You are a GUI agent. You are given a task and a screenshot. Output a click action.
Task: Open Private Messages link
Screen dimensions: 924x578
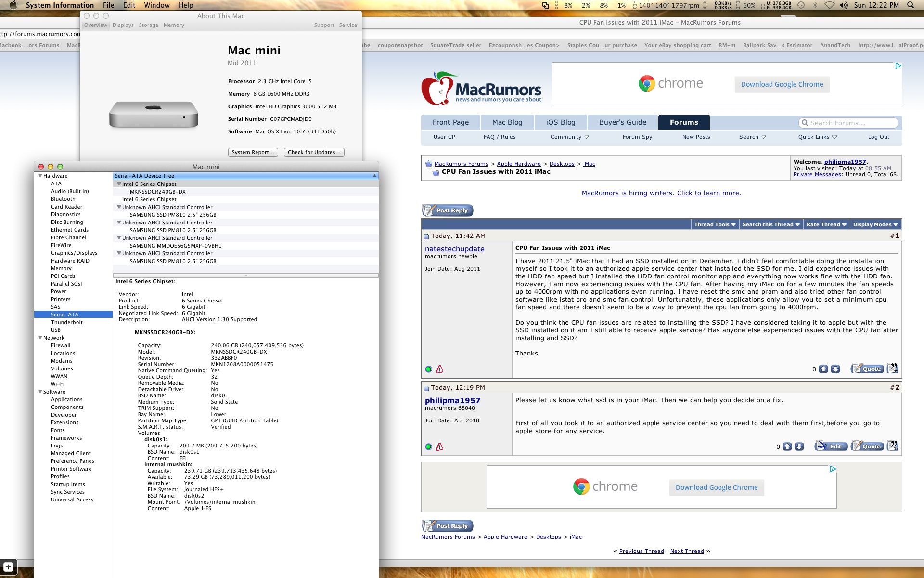[x=817, y=174]
